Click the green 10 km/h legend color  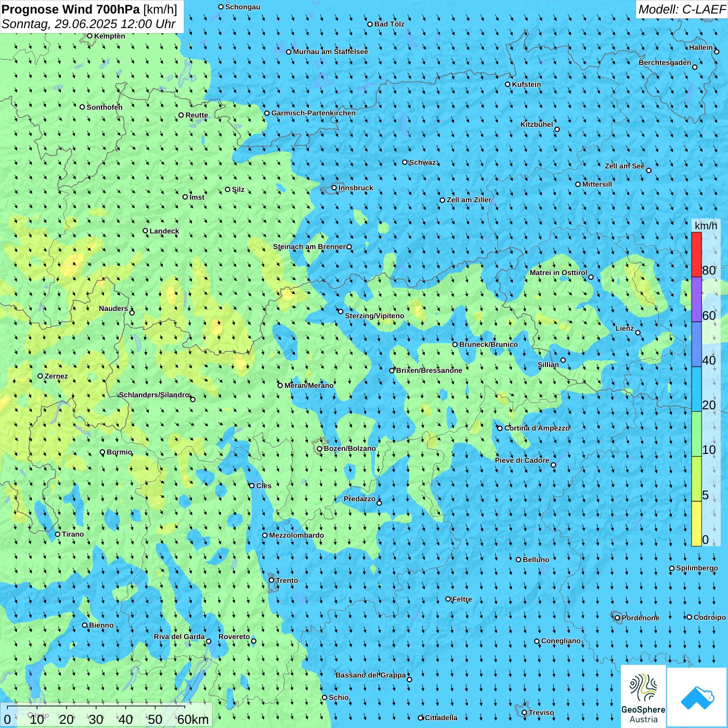(696, 434)
